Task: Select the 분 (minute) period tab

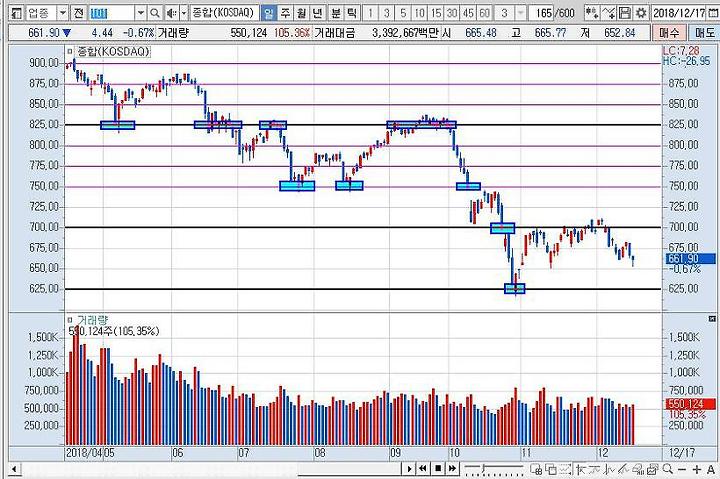Action: click(336, 13)
